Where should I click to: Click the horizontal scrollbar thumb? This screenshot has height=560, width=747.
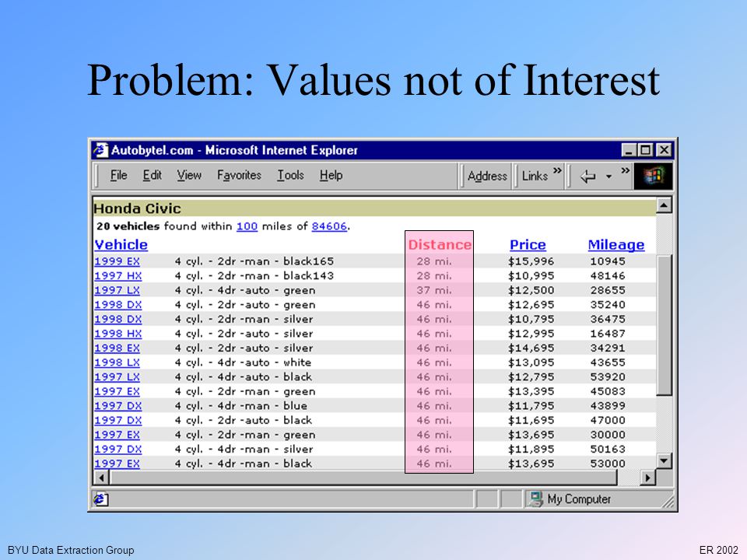[363, 477]
